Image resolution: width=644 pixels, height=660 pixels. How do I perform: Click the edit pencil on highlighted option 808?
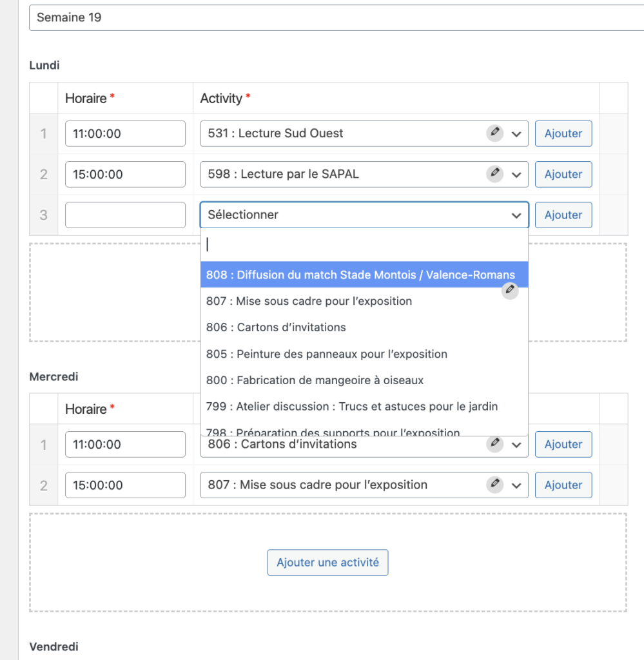(510, 291)
